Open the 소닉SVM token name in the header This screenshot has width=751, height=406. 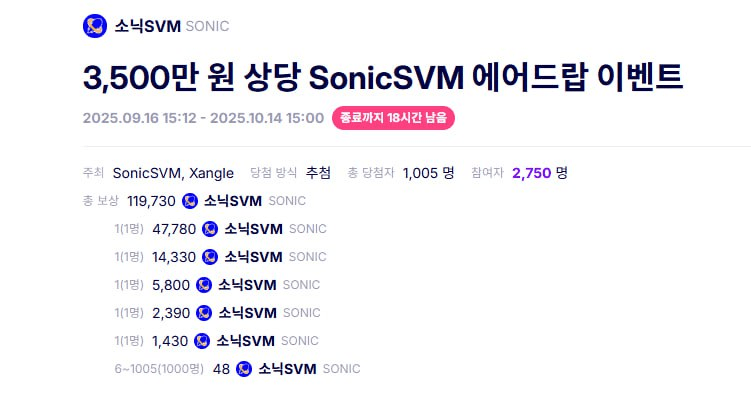(147, 26)
